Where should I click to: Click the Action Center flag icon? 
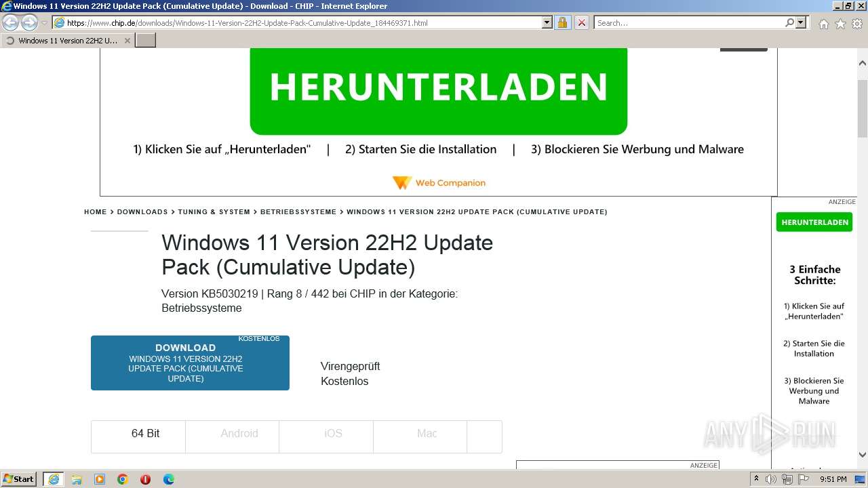[x=802, y=479]
